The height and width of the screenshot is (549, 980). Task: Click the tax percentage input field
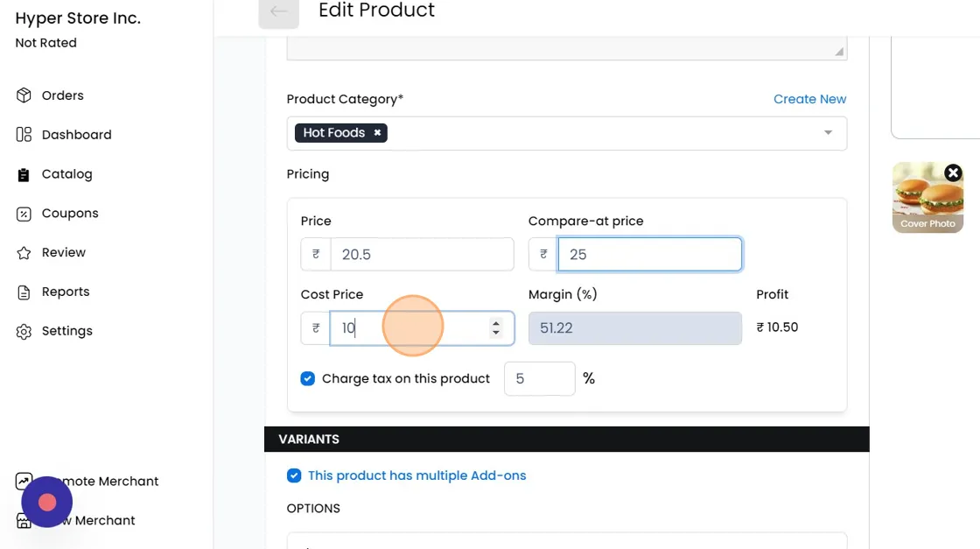539,379
